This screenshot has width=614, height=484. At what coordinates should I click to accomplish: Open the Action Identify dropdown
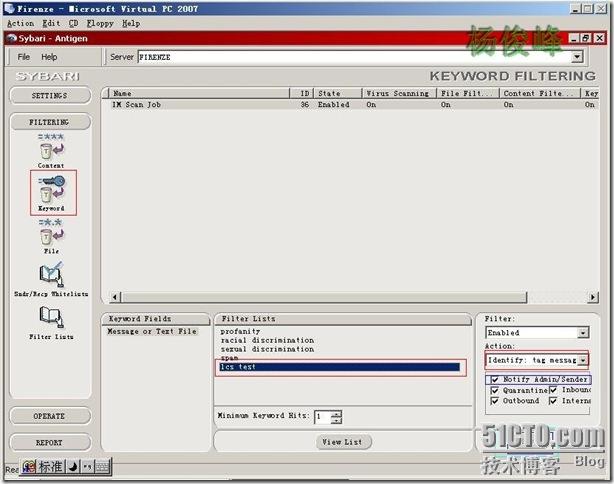(583, 360)
